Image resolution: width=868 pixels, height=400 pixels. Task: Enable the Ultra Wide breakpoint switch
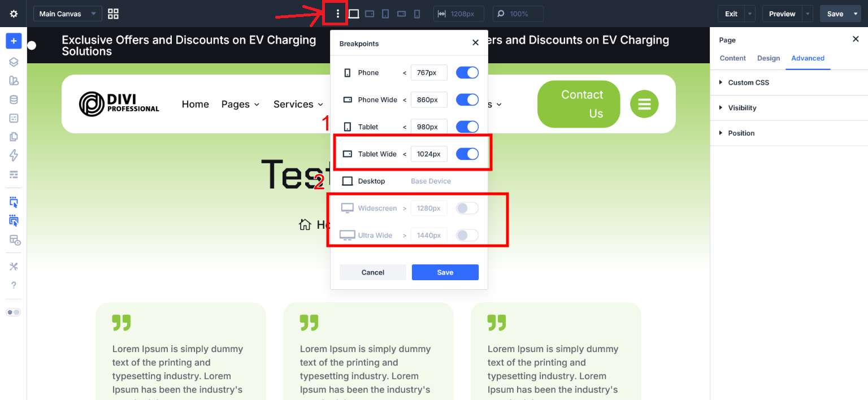click(x=467, y=235)
